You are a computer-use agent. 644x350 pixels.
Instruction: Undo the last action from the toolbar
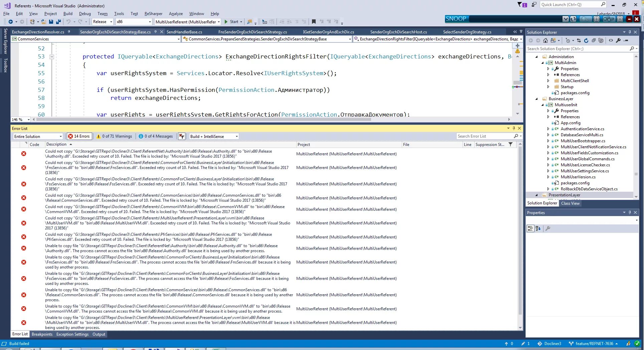coord(68,22)
